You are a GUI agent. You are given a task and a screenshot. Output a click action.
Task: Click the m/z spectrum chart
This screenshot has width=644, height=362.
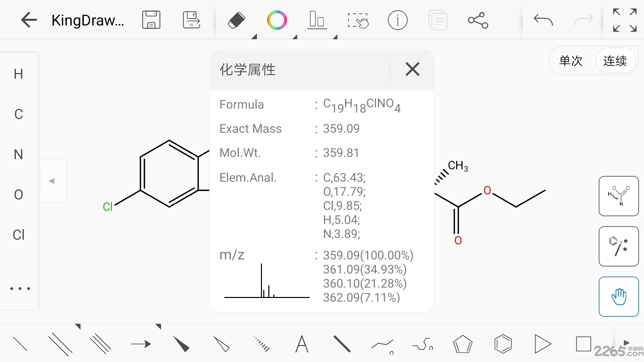point(267,281)
